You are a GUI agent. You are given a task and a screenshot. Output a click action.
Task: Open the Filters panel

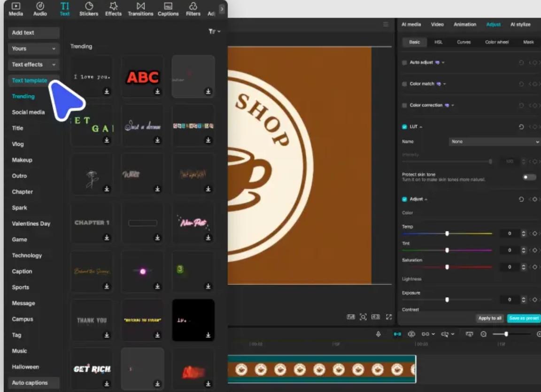[x=193, y=8]
